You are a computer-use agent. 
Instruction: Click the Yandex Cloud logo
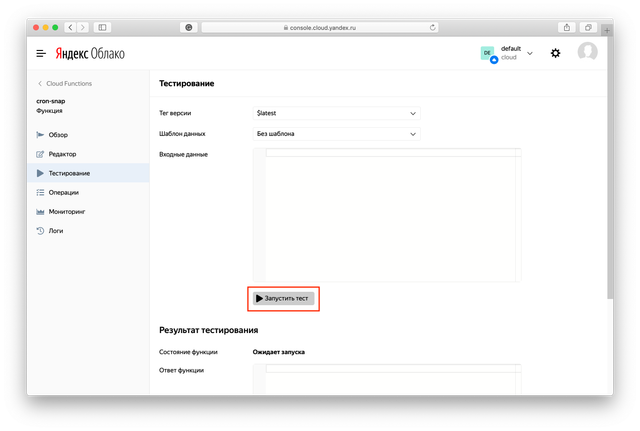pos(90,53)
